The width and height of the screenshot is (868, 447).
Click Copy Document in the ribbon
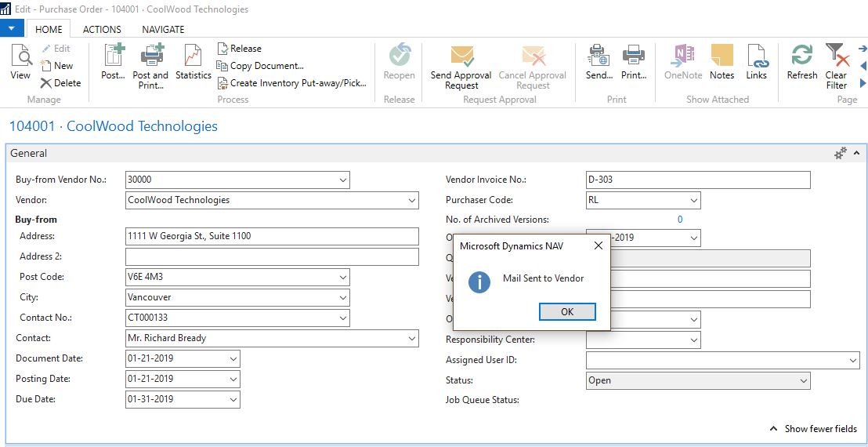click(x=260, y=66)
